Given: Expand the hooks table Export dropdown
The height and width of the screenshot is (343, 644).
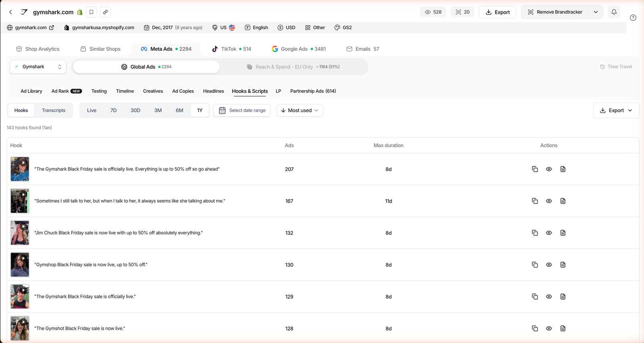Looking at the screenshot, I should pyautogui.click(x=616, y=111).
